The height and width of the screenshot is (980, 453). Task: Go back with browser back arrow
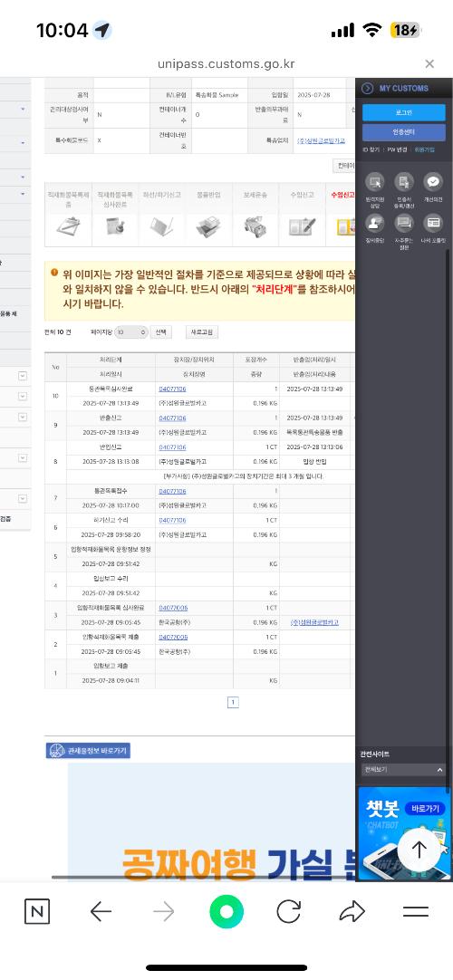pyautogui.click(x=101, y=912)
